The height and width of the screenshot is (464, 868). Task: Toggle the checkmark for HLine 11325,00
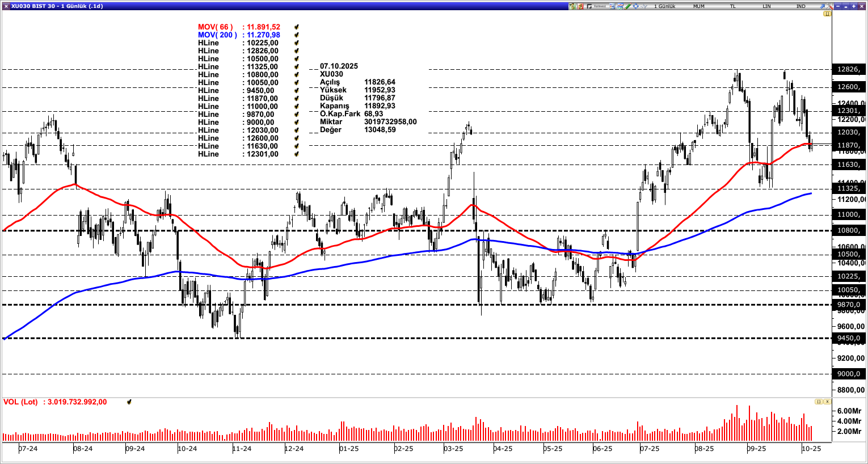coord(297,67)
